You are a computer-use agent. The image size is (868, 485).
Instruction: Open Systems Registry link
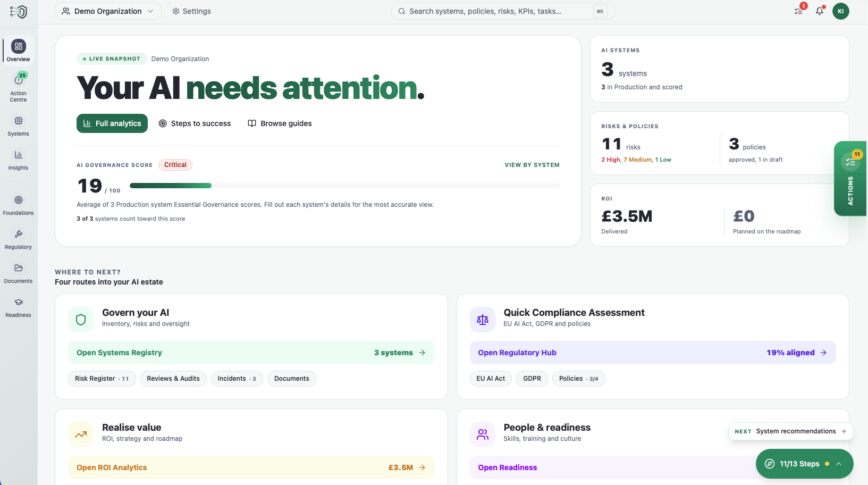pyautogui.click(x=251, y=353)
